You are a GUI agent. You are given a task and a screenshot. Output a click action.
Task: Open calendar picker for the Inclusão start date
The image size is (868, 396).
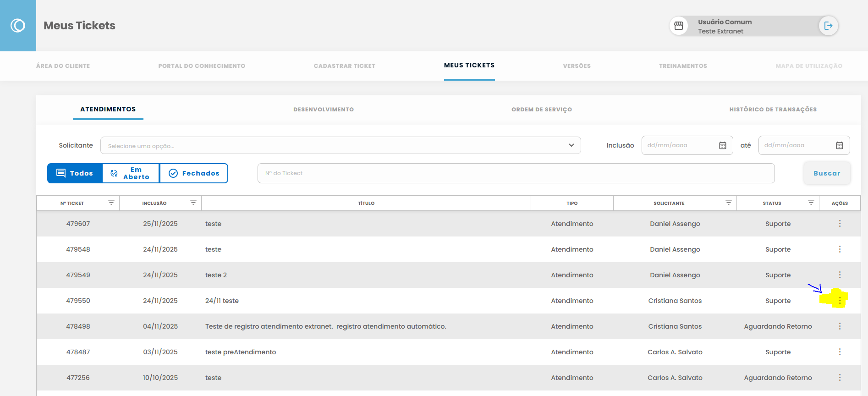(723, 145)
